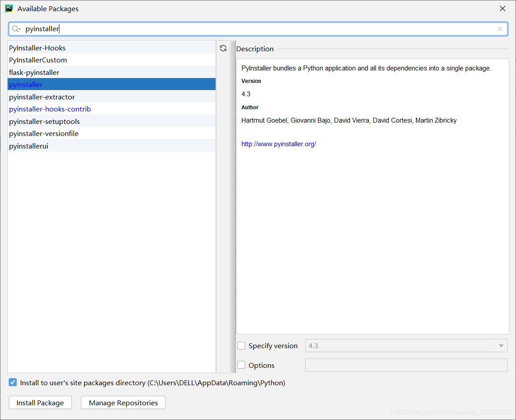Viewport: 516px width, 420px height.
Task: Click the author names line in the description
Action: click(349, 120)
